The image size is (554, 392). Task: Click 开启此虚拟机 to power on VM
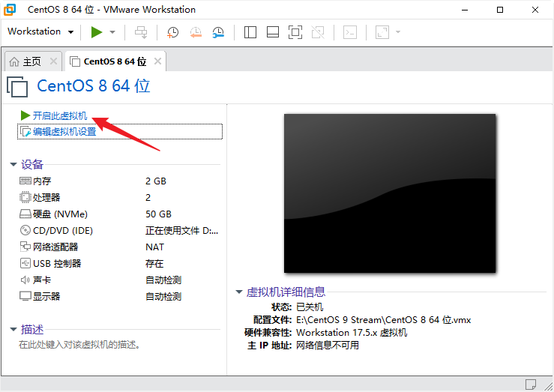[59, 116]
